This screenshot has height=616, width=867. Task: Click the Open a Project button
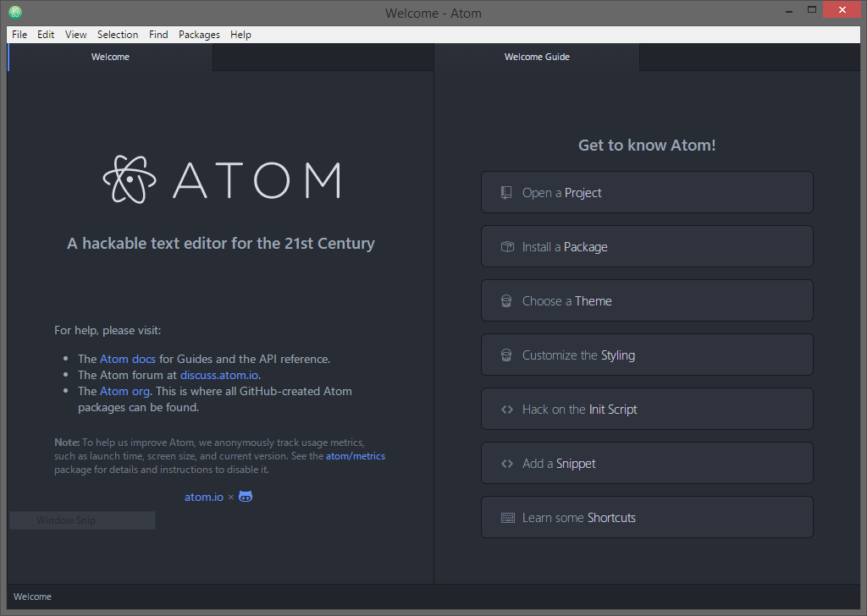pyautogui.click(x=647, y=192)
